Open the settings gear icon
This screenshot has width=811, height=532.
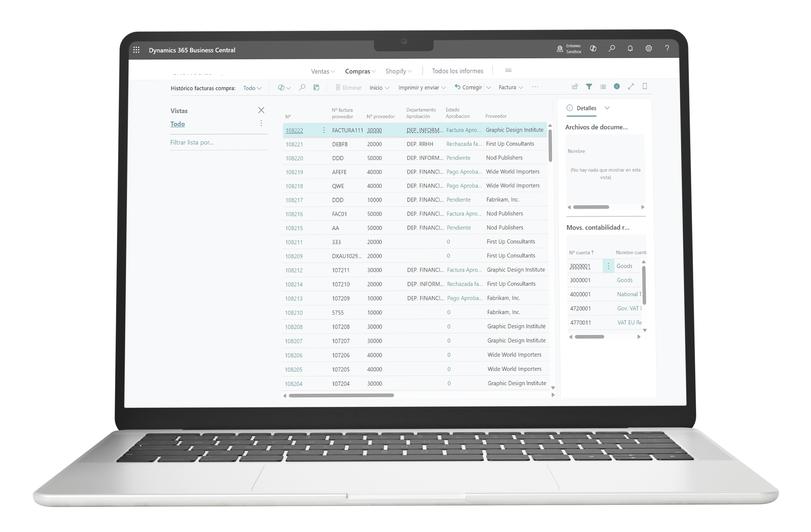(648, 49)
